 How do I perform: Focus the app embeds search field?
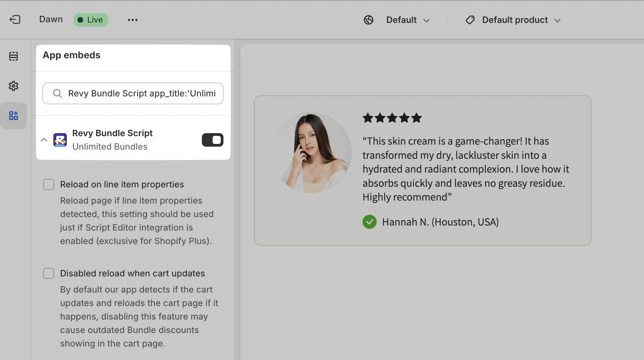(x=142, y=93)
